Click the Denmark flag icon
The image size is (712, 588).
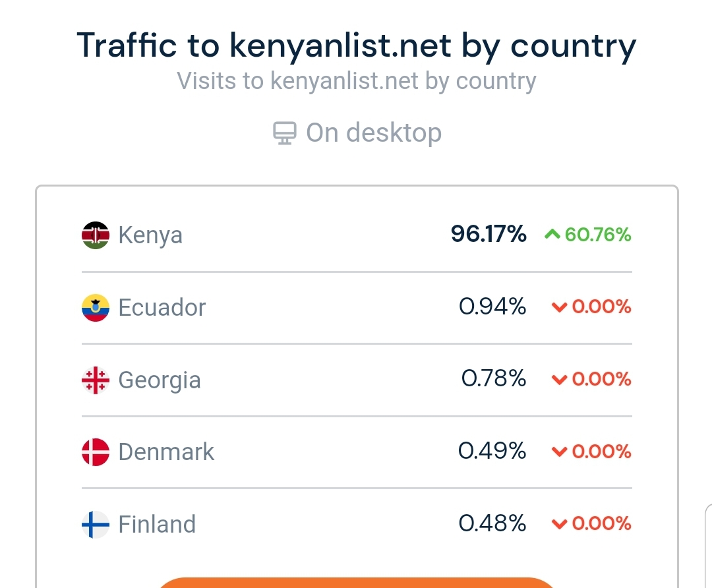click(x=96, y=452)
